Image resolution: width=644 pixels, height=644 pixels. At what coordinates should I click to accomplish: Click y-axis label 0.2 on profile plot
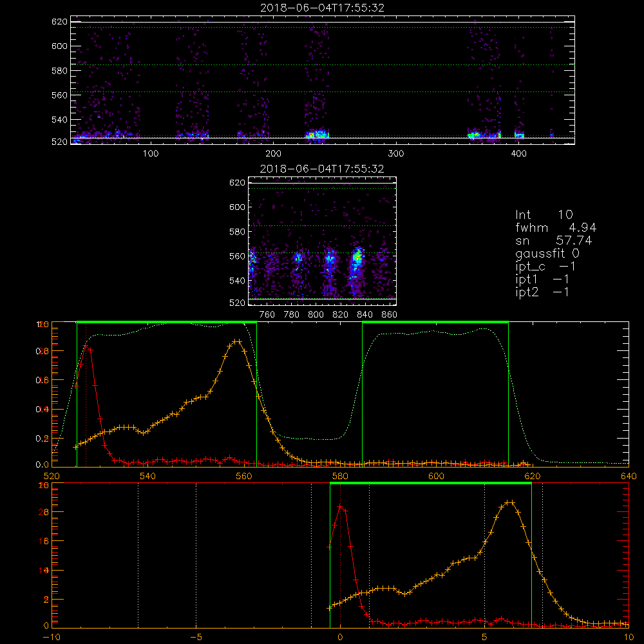[43, 439]
